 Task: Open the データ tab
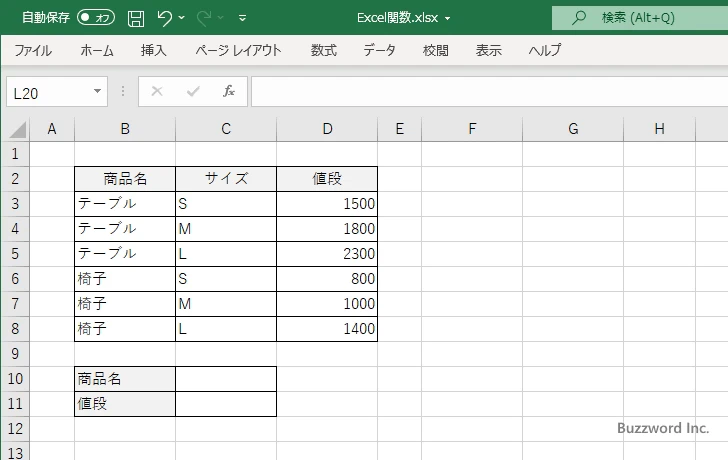coord(379,50)
